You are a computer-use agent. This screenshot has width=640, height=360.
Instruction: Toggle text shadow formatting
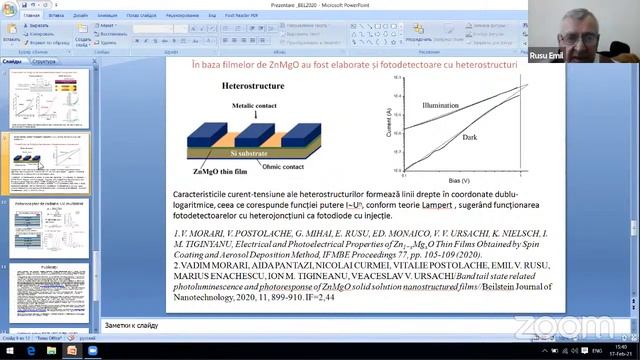click(x=174, y=41)
